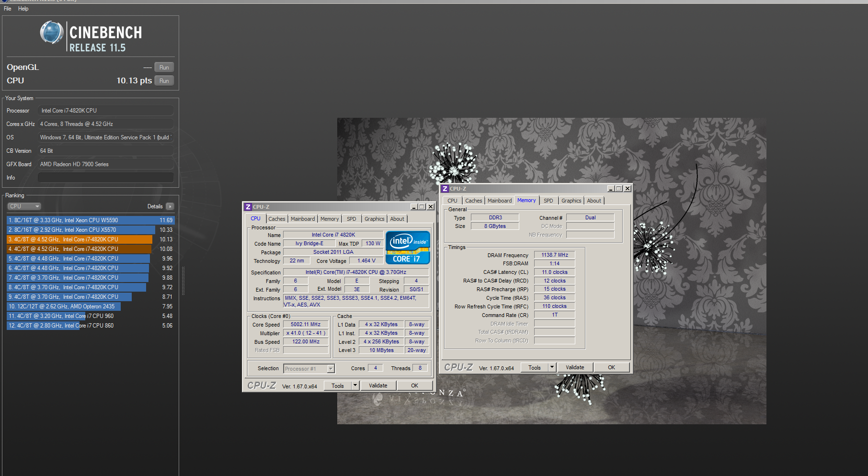Click OK in left CPU-Z window
Screen dimensions: 868x476
click(414, 385)
